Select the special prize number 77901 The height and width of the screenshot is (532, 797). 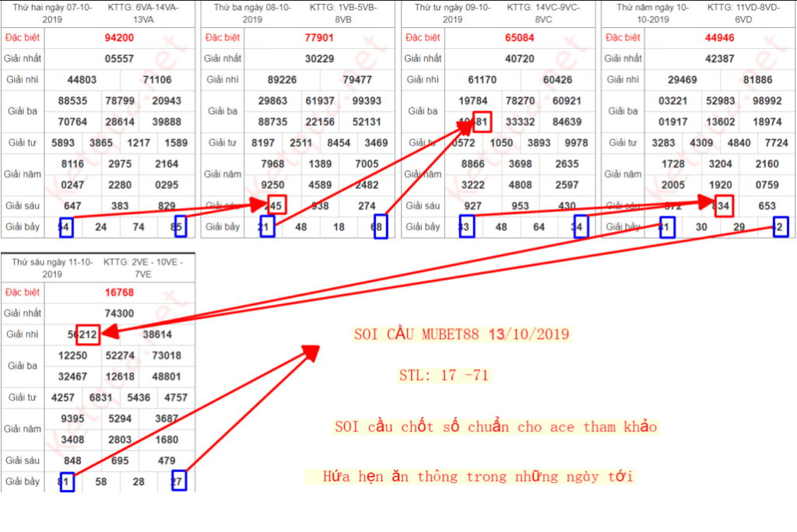pyautogui.click(x=319, y=37)
